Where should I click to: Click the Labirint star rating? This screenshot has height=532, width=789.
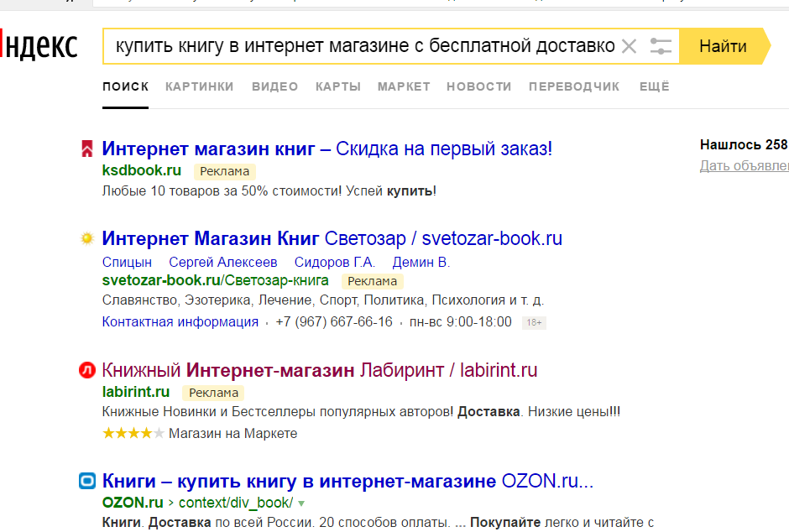click(133, 433)
